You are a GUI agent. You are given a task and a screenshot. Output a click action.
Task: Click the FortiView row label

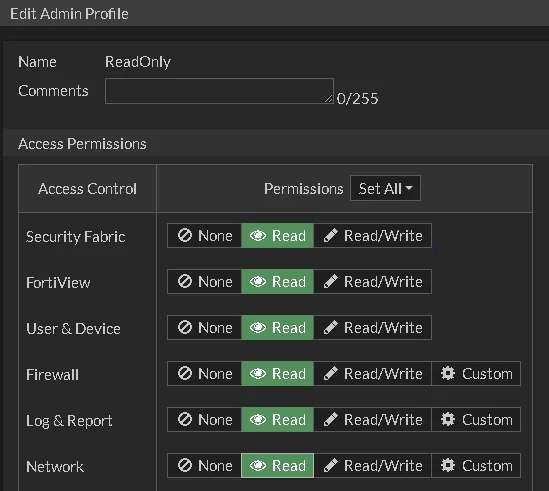click(x=58, y=283)
